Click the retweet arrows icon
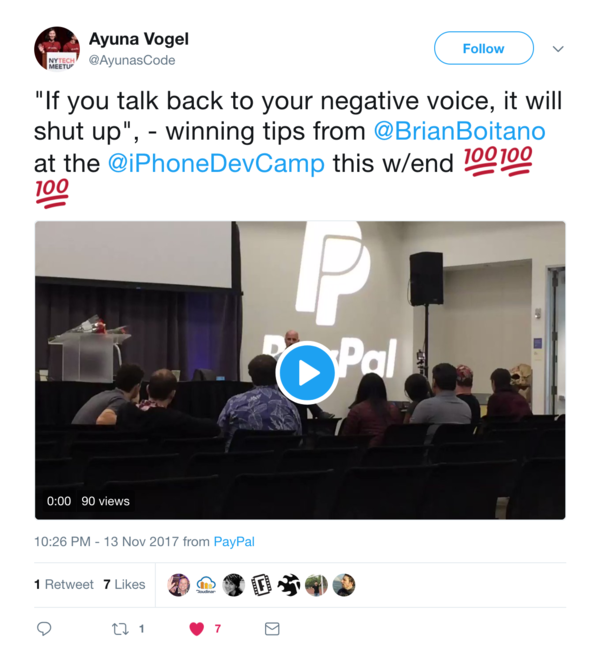This screenshot has height=662, width=600. [x=120, y=629]
